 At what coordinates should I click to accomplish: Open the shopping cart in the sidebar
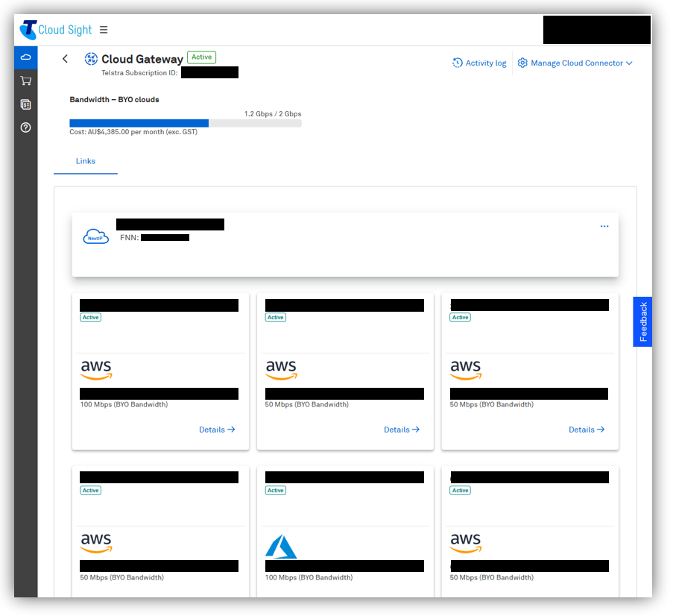[26, 81]
